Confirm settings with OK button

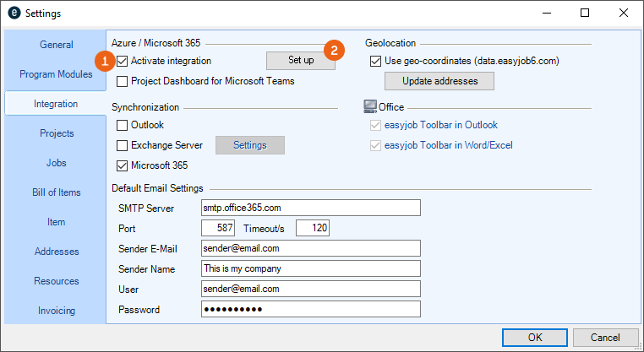coord(535,338)
